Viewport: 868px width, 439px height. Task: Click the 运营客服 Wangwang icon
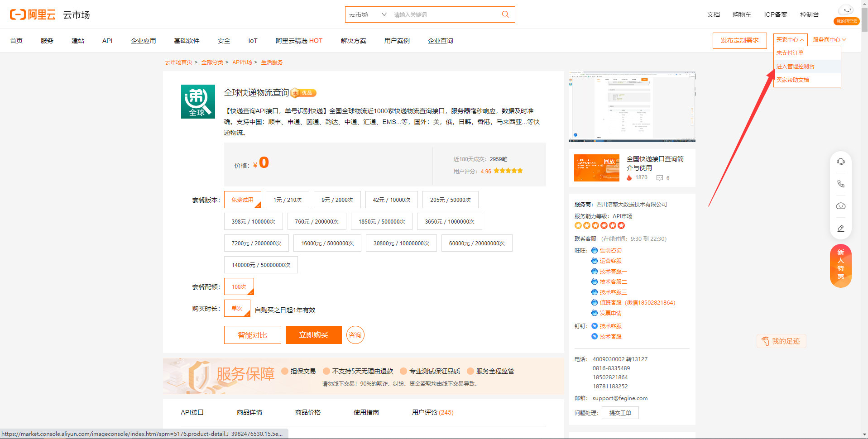tap(595, 261)
